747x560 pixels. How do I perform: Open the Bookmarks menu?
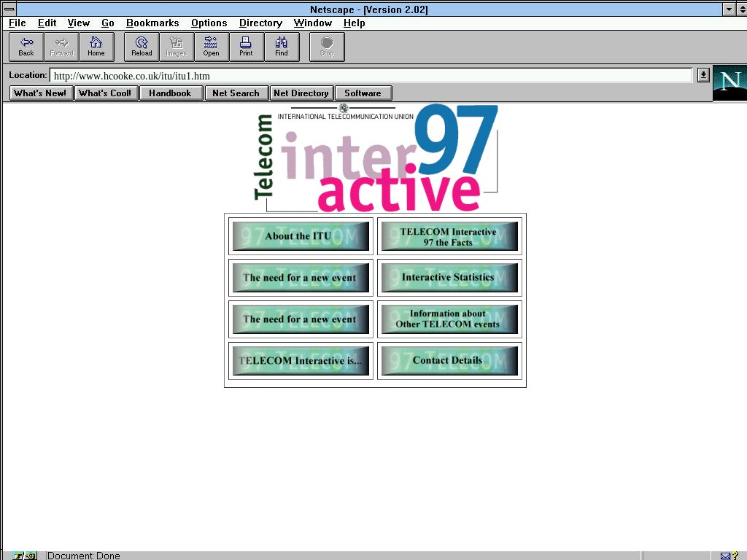tap(152, 23)
